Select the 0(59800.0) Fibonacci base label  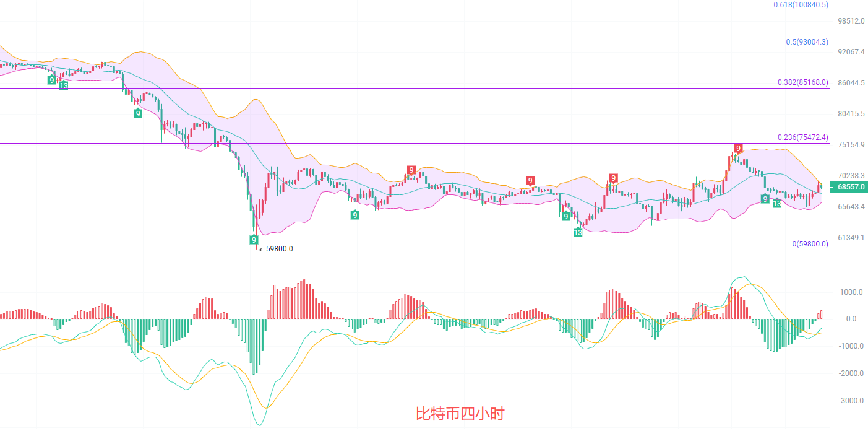click(x=810, y=244)
